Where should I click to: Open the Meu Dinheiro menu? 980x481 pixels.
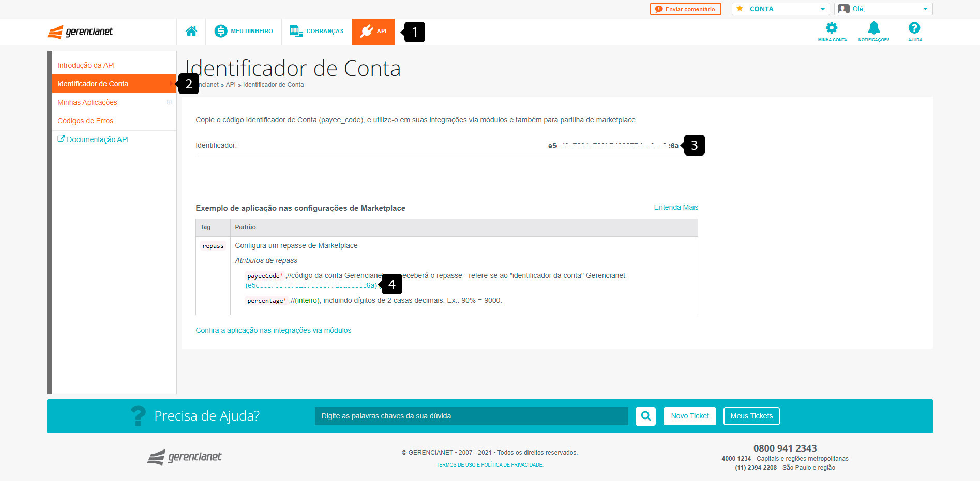pyautogui.click(x=244, y=32)
